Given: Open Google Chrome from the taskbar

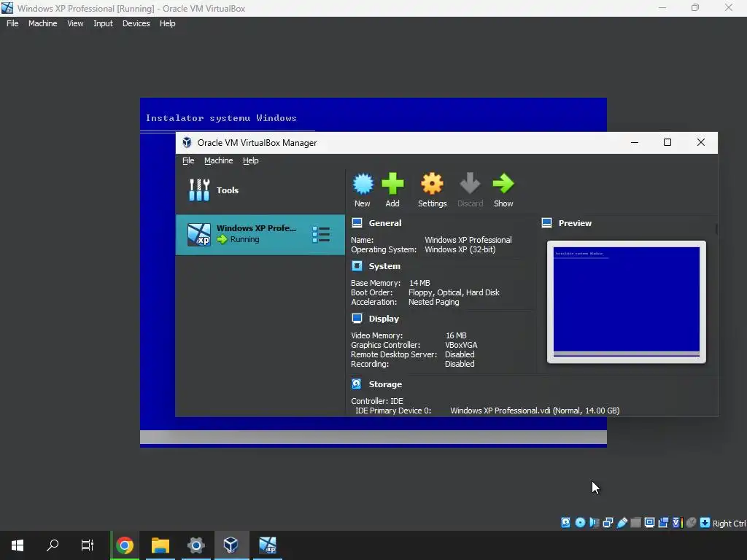Looking at the screenshot, I should pyautogui.click(x=125, y=545).
